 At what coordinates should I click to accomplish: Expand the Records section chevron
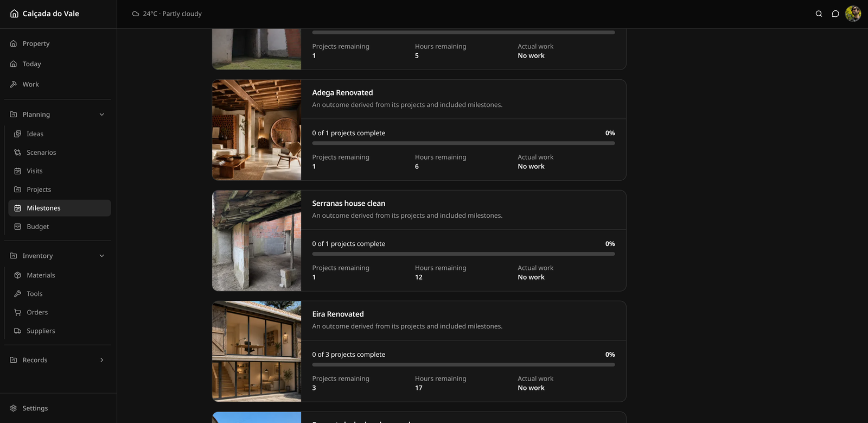(102, 360)
